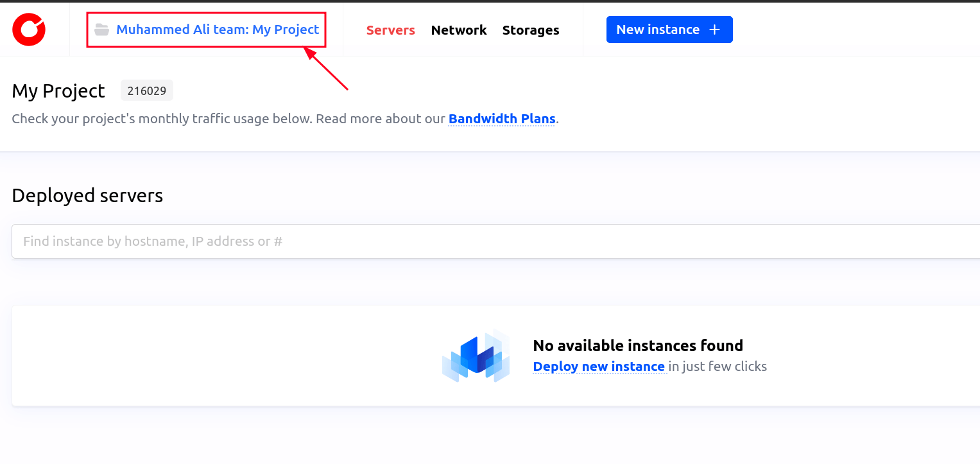This screenshot has width=980, height=464.
Task: Select the project ID badge 216029
Action: [x=146, y=91]
